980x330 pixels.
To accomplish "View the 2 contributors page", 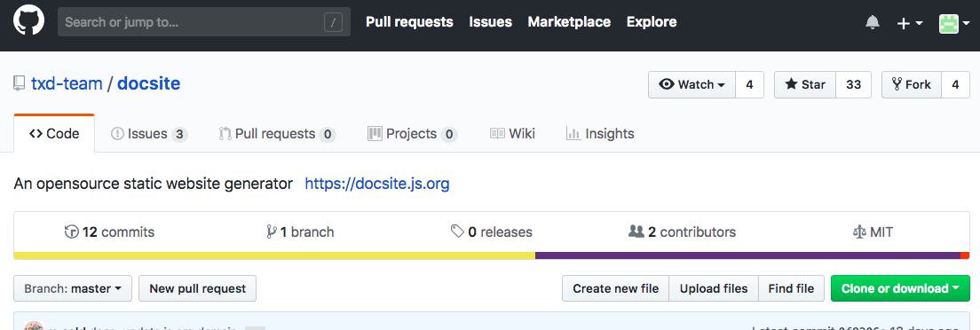I will (x=682, y=232).
